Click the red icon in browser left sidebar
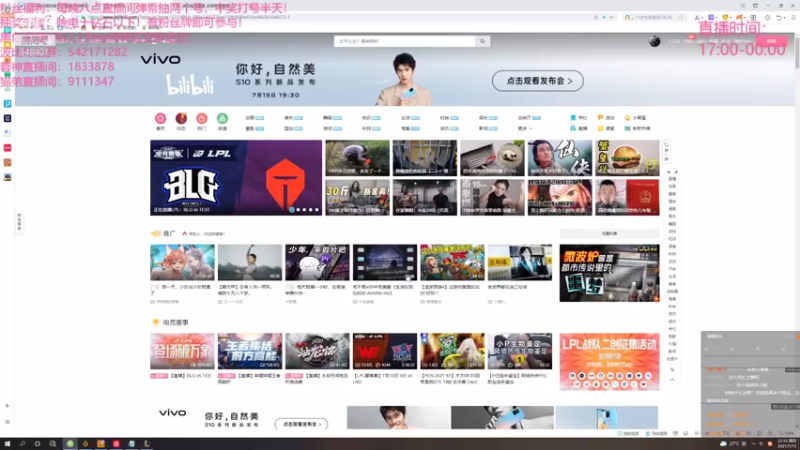This screenshot has height=450, width=800. click(x=7, y=148)
